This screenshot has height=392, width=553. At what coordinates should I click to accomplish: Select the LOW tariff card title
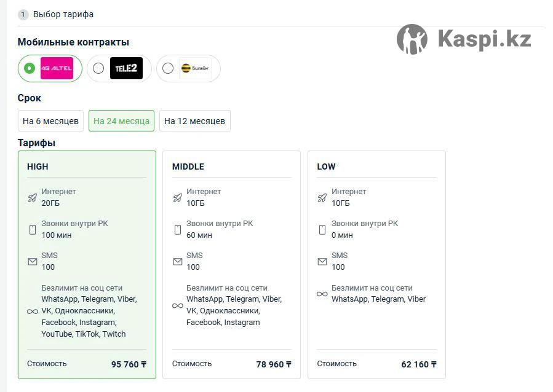pyautogui.click(x=326, y=167)
